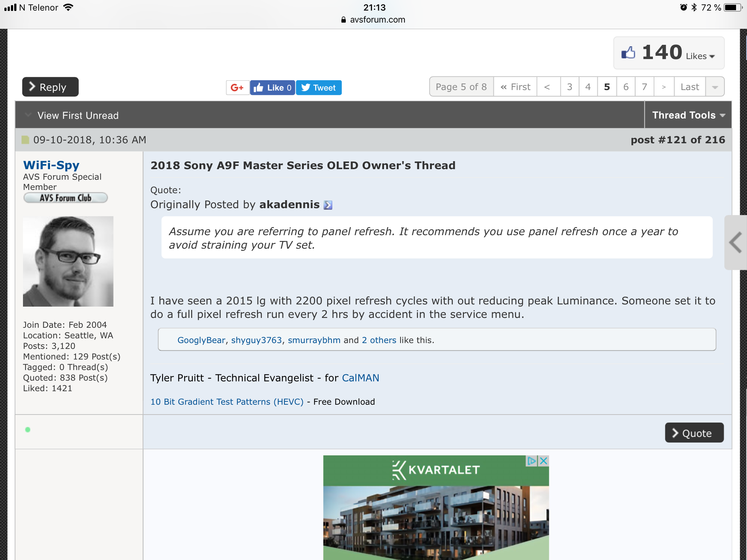Click post timestamp '09-10-2018, 10:36 AM'
The width and height of the screenshot is (747, 560).
point(90,140)
